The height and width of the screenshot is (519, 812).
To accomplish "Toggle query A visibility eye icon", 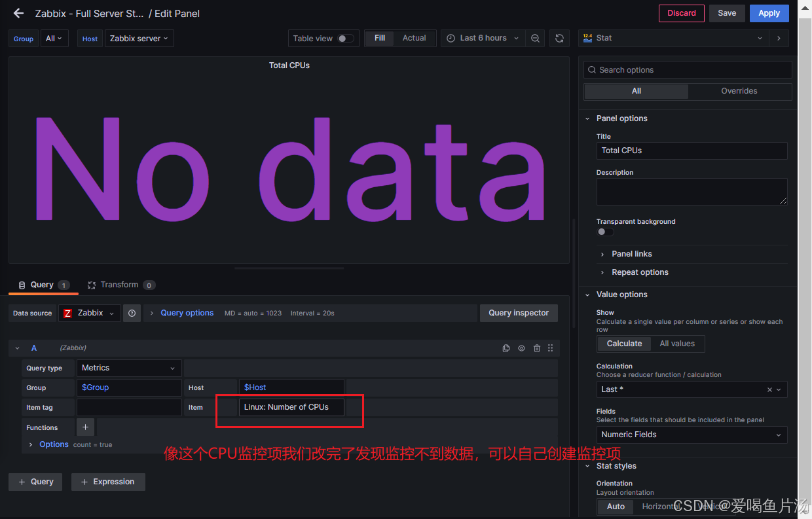I will click(522, 348).
